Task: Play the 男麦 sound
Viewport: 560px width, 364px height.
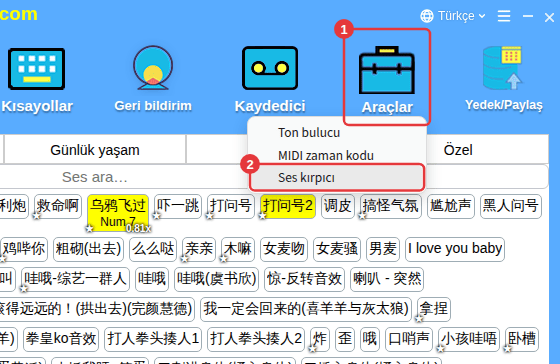Action: tap(383, 249)
